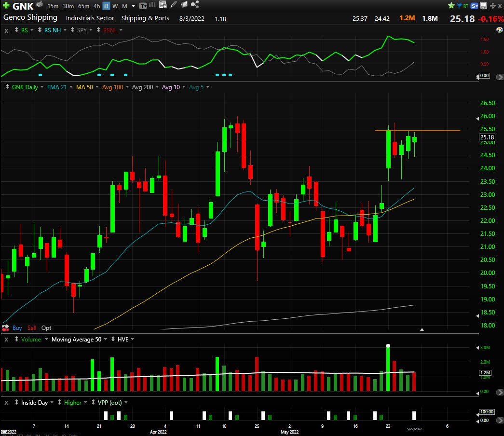Select the W weekly timeframe
This screenshot has height=436, width=504.
(x=115, y=6)
